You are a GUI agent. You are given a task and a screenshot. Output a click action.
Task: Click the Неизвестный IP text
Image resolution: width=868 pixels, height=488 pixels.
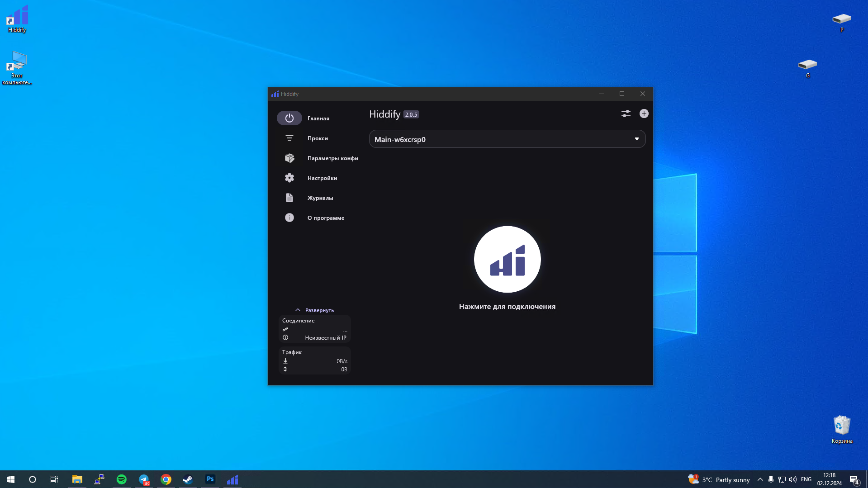tap(326, 338)
